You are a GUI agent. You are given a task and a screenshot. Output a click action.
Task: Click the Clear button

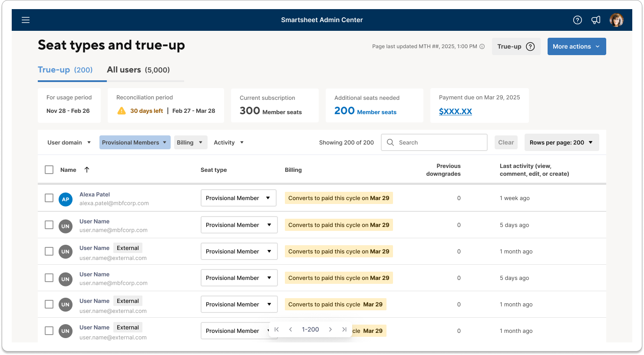506,142
